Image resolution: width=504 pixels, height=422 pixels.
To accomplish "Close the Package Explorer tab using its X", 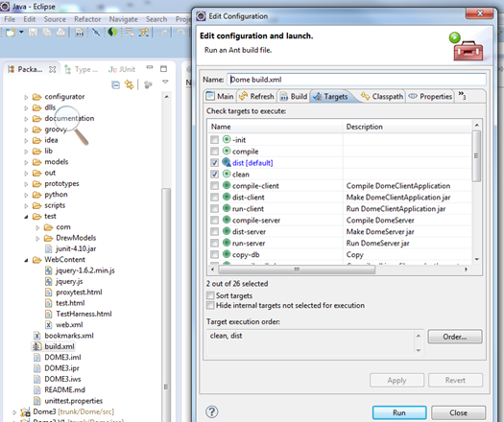I will pos(53,69).
